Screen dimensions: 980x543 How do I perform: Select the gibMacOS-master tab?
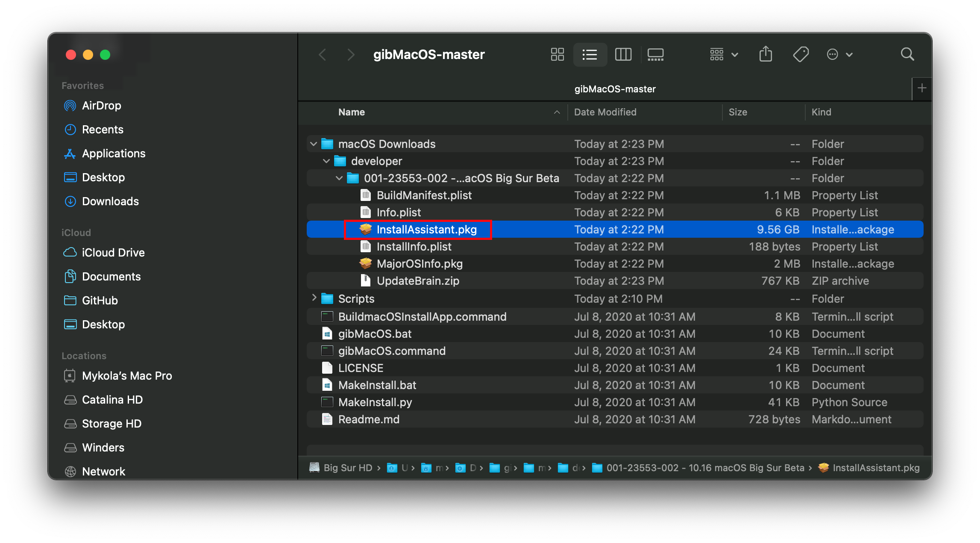coord(615,89)
